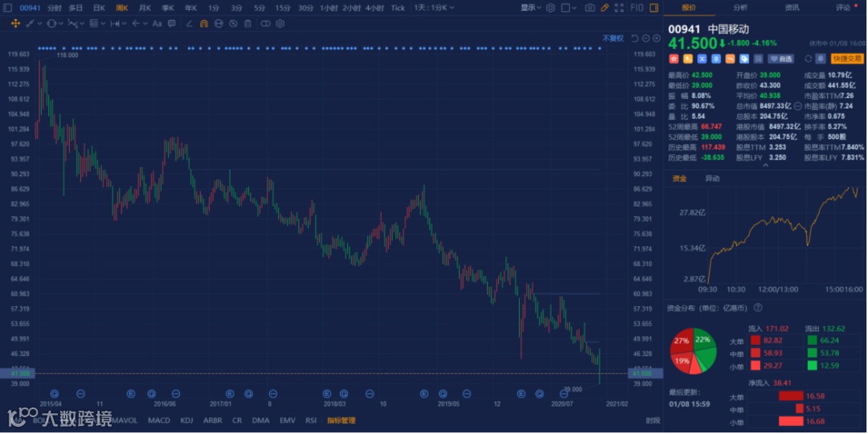Expand the range measurement tool dropdown
Image resolution: width=868 pixels, height=434 pixels.
pyautogui.click(x=124, y=23)
